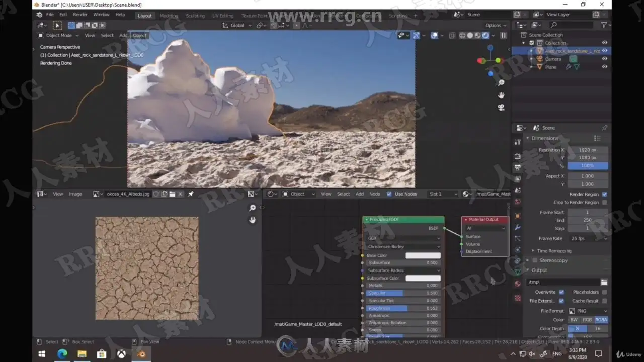Open the GGX distribution dropdown on Principled BSDF
This screenshot has width=644, height=362.
coord(404,238)
